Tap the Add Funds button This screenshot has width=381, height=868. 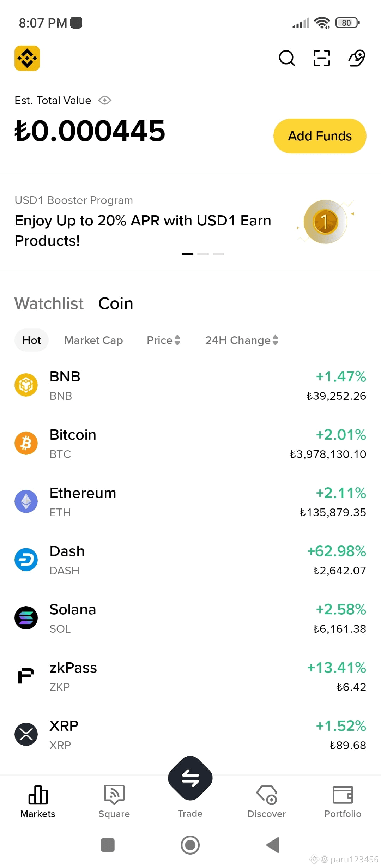pos(320,136)
